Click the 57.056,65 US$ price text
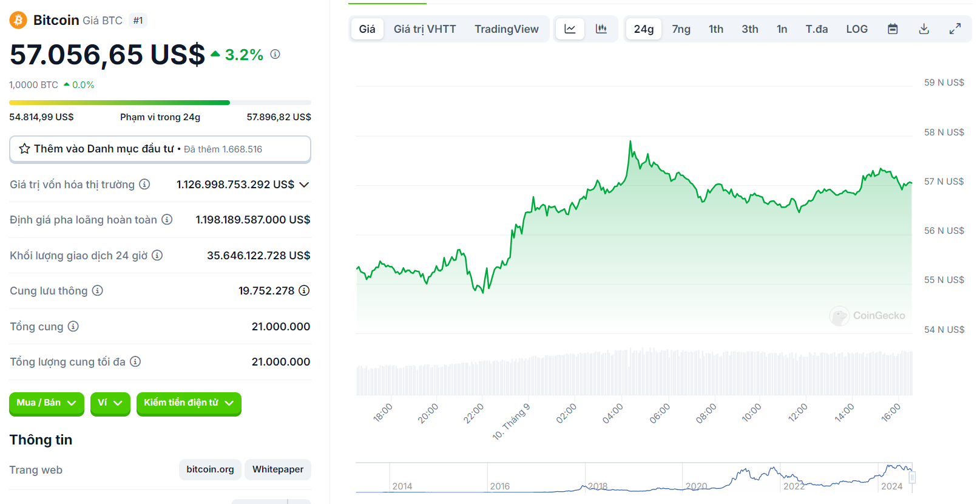 pyautogui.click(x=107, y=55)
